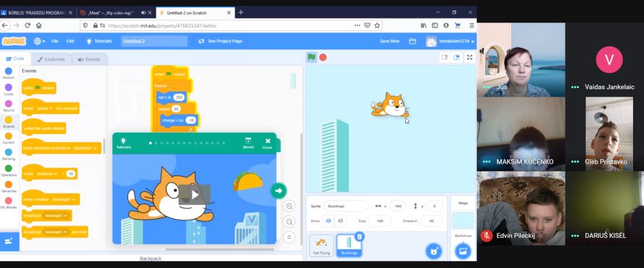Select the Cat Flying sprite thumbnail

tap(321, 246)
